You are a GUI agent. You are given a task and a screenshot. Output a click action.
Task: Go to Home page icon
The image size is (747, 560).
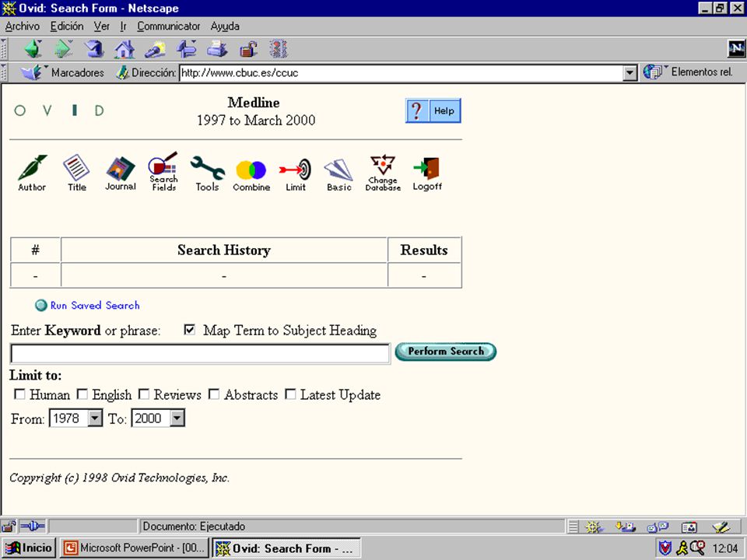(124, 48)
